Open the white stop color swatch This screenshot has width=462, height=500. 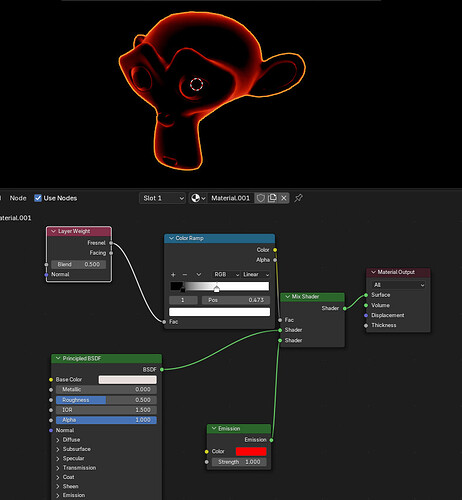pos(219,312)
